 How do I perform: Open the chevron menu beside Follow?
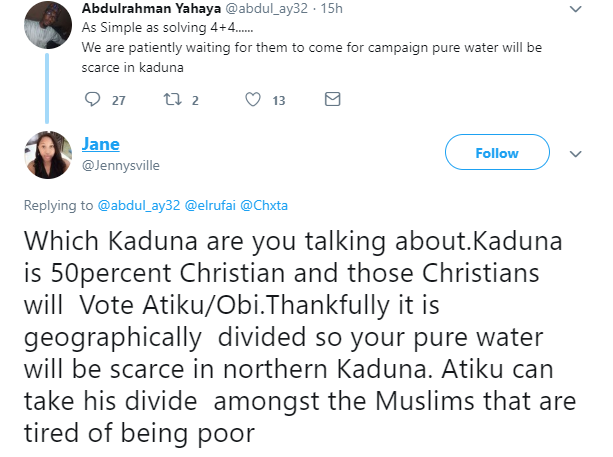click(575, 154)
